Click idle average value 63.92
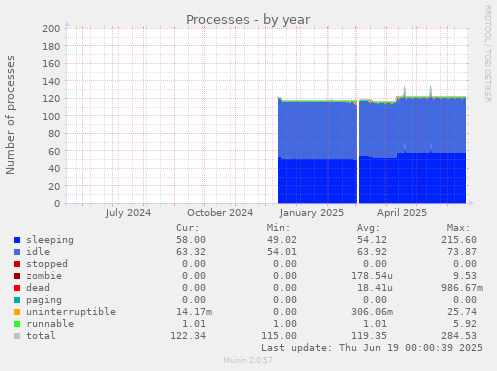497x371 pixels. (x=372, y=252)
